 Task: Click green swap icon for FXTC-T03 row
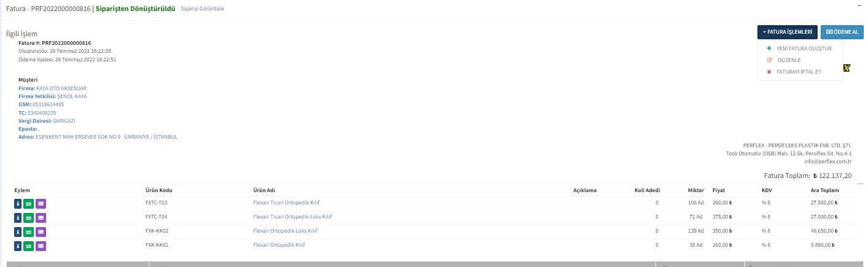pyautogui.click(x=29, y=203)
